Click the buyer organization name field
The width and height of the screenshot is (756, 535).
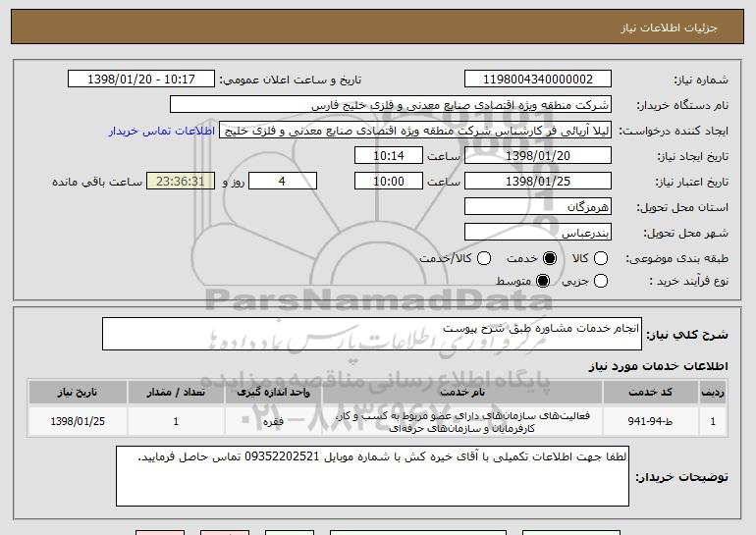pyautogui.click(x=391, y=105)
